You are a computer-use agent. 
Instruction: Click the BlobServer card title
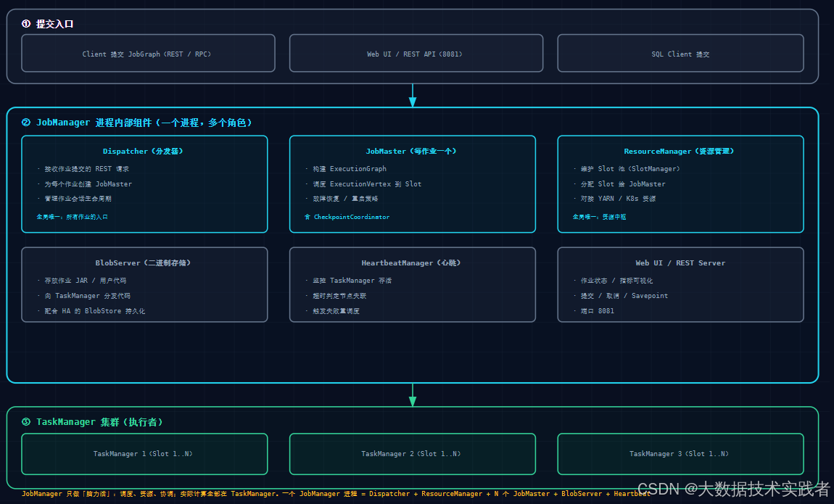pos(143,263)
